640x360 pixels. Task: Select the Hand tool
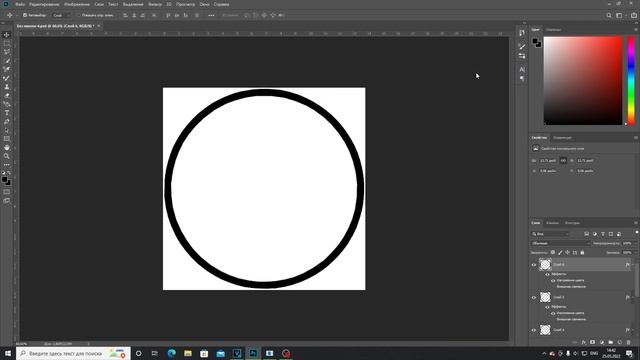[7, 147]
